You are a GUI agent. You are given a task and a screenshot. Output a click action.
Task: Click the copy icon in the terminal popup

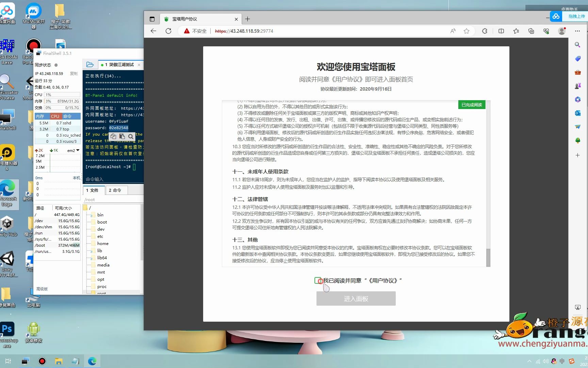pos(113,136)
